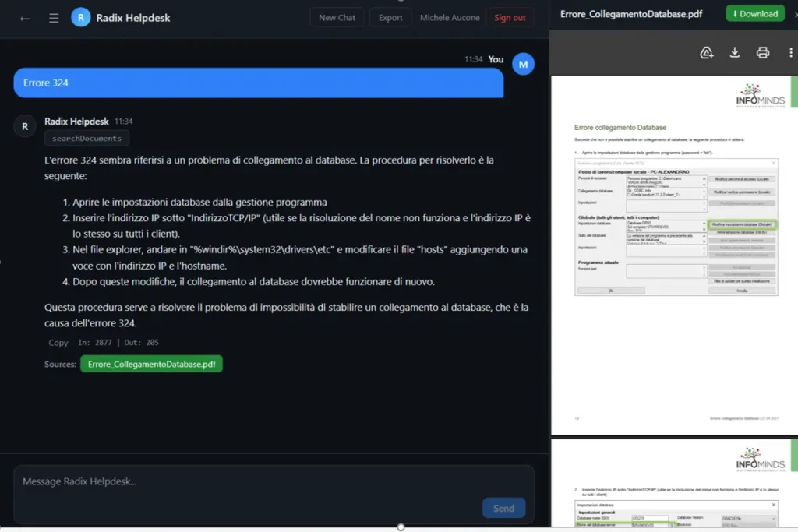The height and width of the screenshot is (532, 798).
Task: Click the Michele Aucone username
Action: tap(450, 17)
